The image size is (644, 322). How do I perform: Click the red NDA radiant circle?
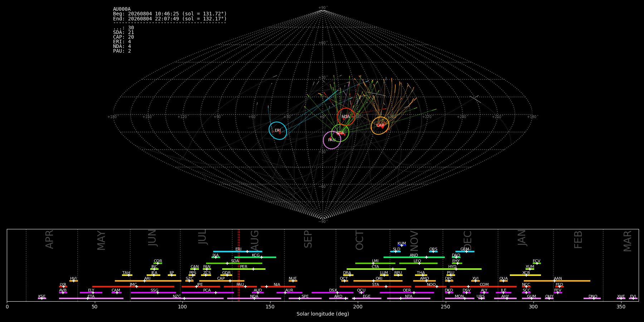(346, 117)
